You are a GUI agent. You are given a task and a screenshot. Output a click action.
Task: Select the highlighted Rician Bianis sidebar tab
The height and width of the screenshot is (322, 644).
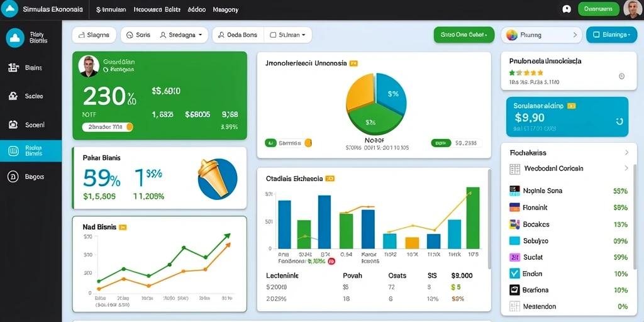31,151
